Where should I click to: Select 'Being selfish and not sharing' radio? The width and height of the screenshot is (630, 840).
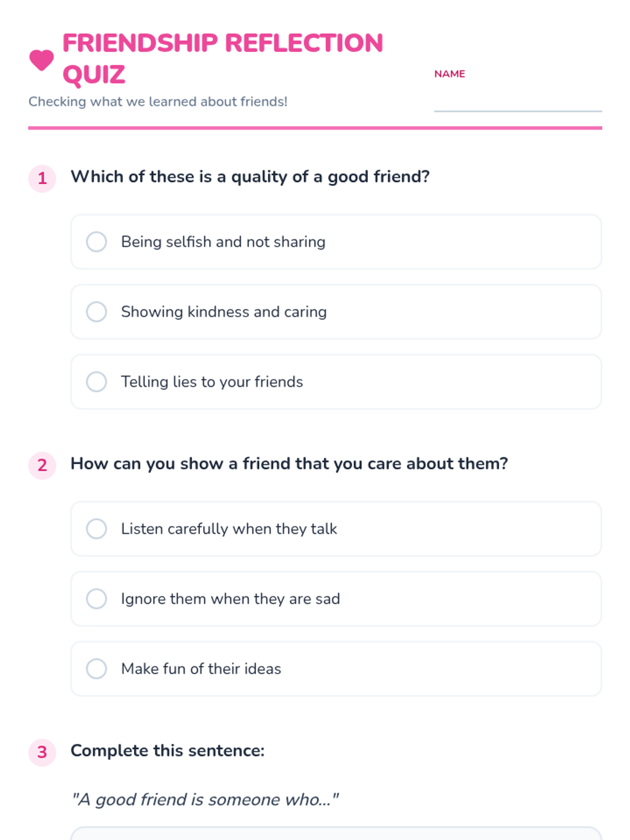[x=97, y=242]
